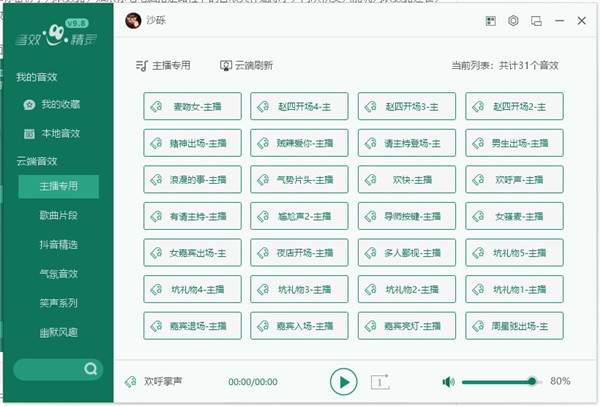Click the search box in sidebar

click(x=48, y=369)
